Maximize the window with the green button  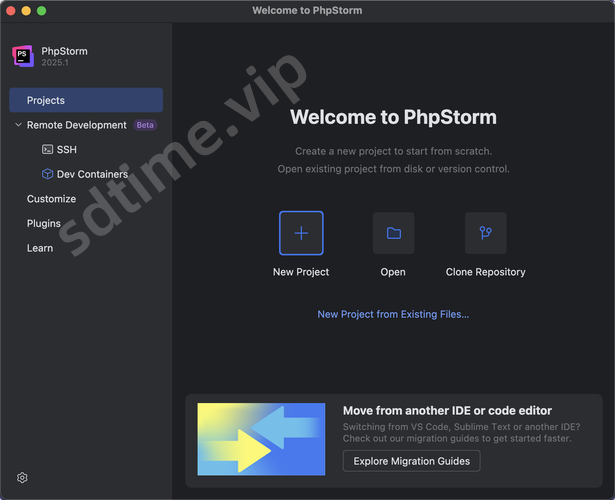coord(42,10)
